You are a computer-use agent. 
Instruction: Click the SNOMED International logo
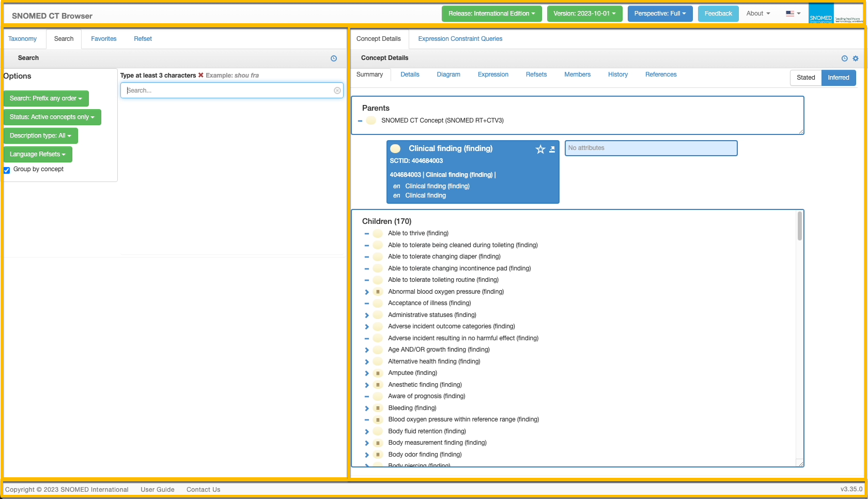(836, 13)
